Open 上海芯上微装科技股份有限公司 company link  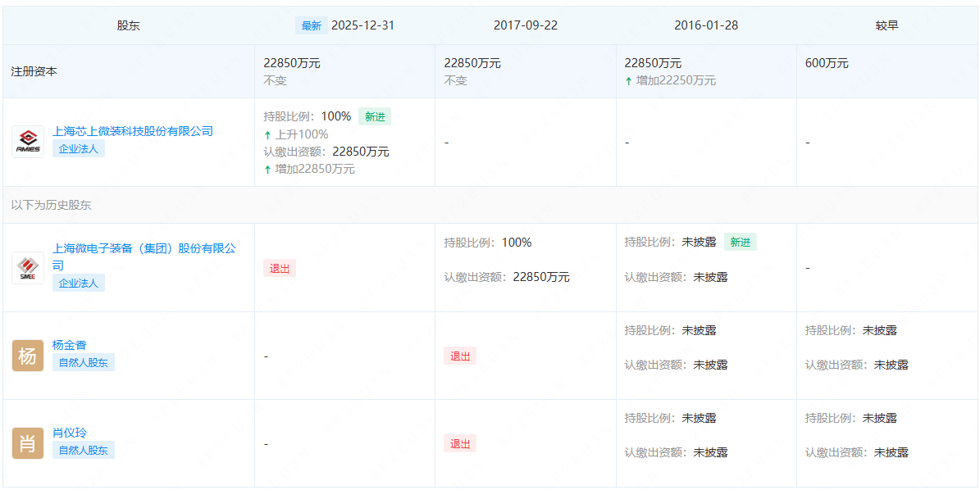point(133,131)
